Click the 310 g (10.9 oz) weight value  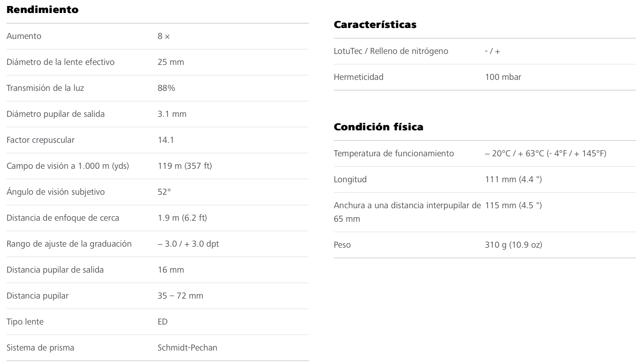[x=513, y=245]
